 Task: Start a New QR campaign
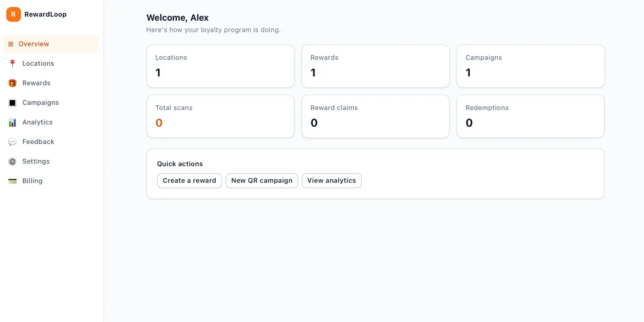coord(262,181)
